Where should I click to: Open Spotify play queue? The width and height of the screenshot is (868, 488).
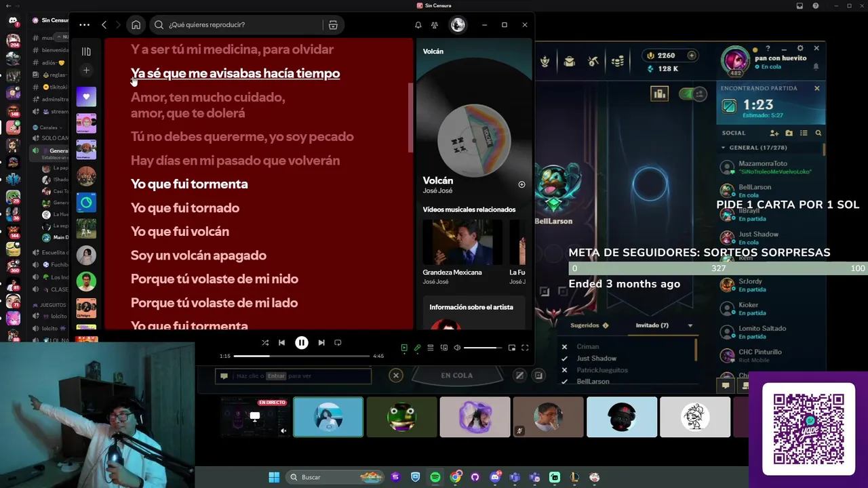[431, 348]
